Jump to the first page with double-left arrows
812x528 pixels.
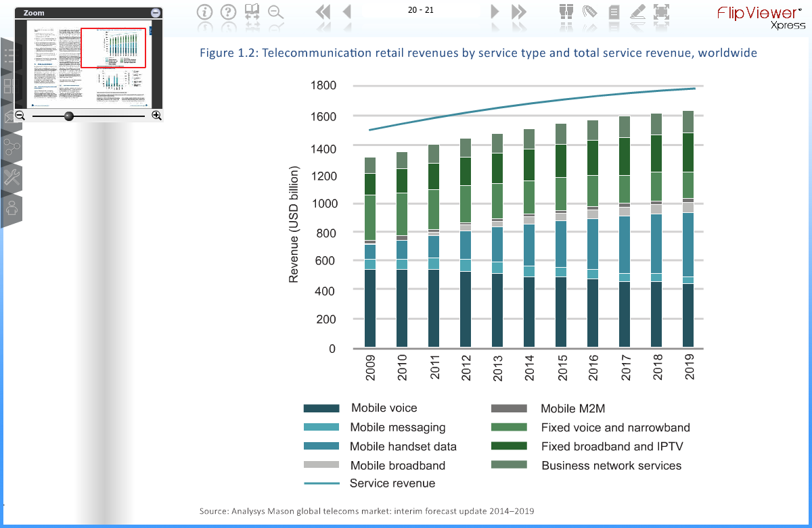click(x=323, y=11)
